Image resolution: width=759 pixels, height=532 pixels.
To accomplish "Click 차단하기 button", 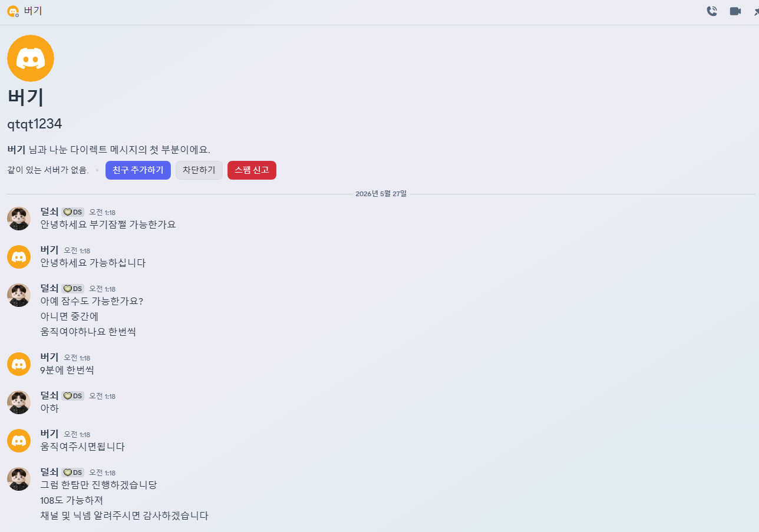I will click(199, 170).
